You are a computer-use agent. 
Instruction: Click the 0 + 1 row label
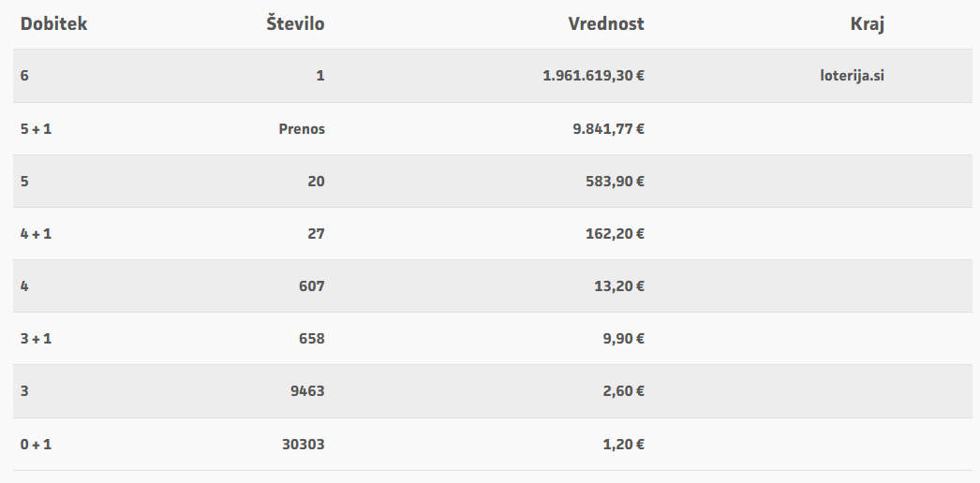(36, 445)
